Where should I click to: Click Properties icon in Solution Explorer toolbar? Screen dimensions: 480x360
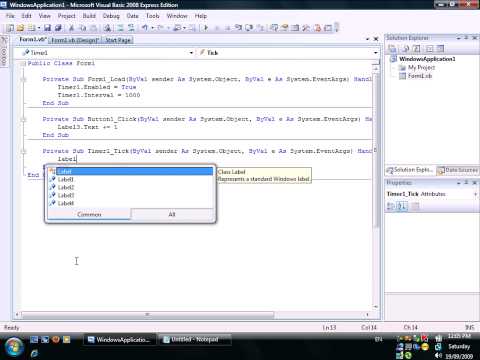(392, 49)
